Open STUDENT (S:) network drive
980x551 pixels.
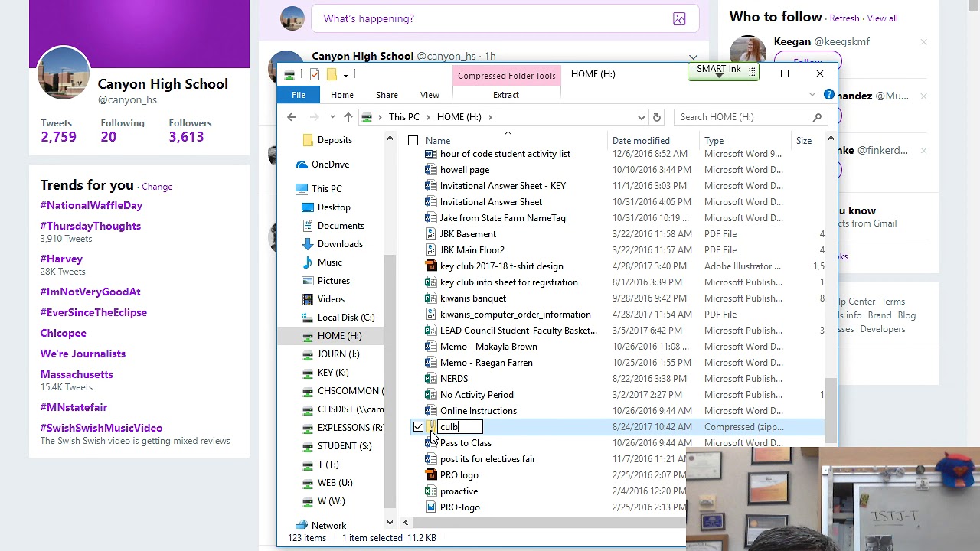[345, 446]
